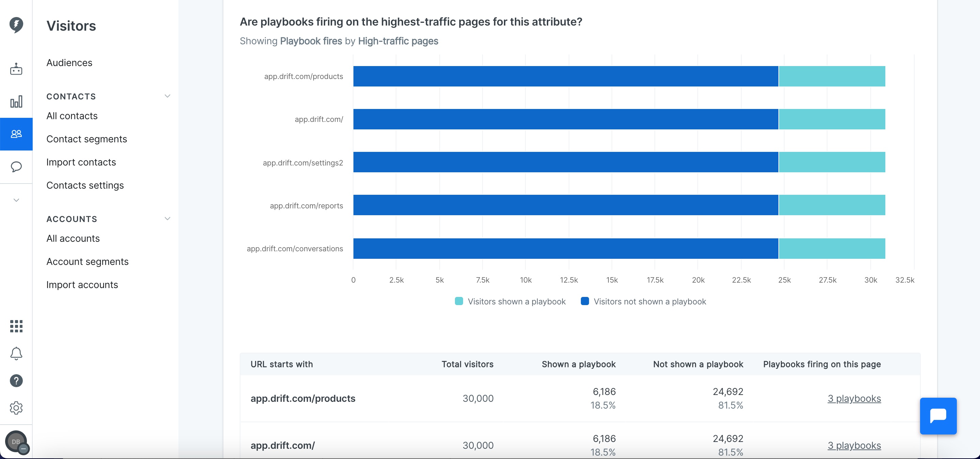Select Import accounts

(82, 285)
